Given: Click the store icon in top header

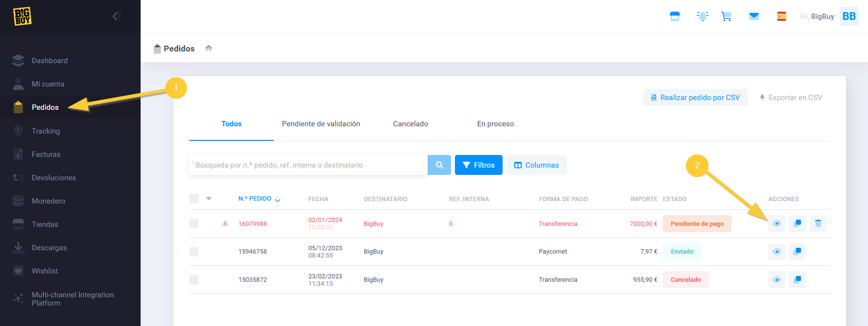Looking at the screenshot, I should 675,17.
